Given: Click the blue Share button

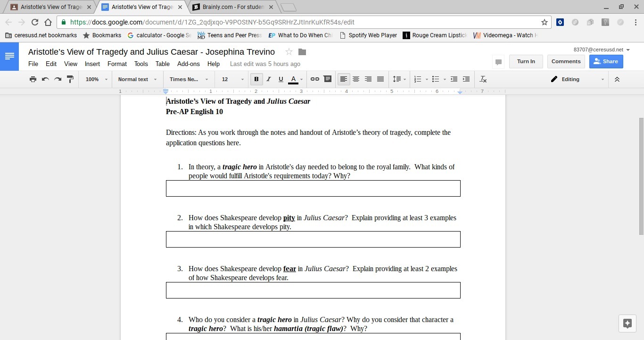Looking at the screenshot, I should [x=606, y=61].
